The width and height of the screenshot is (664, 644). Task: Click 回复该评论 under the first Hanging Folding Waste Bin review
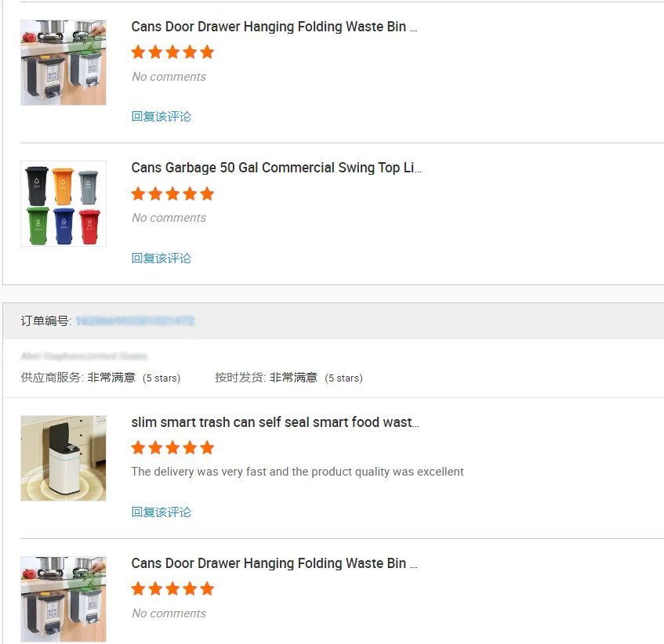[x=161, y=116]
